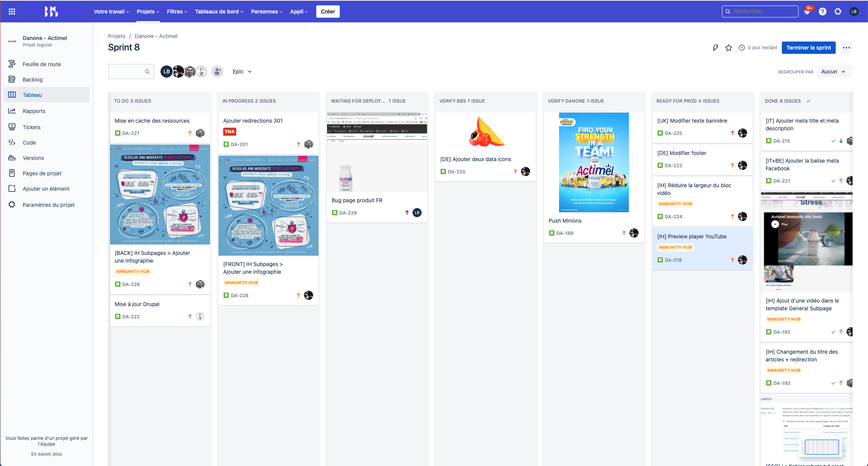Click the Actimel project logo in sidebar
The height and width of the screenshot is (466, 868).
pos(12,41)
